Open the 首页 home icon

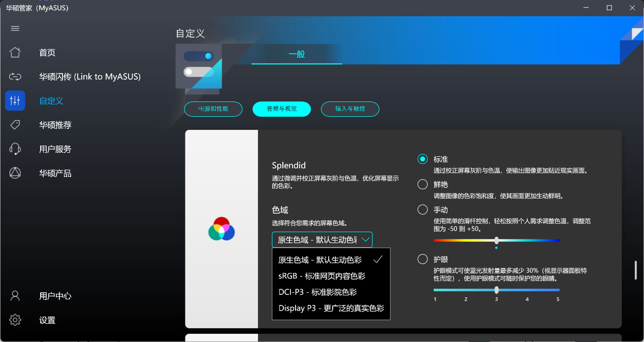15,52
